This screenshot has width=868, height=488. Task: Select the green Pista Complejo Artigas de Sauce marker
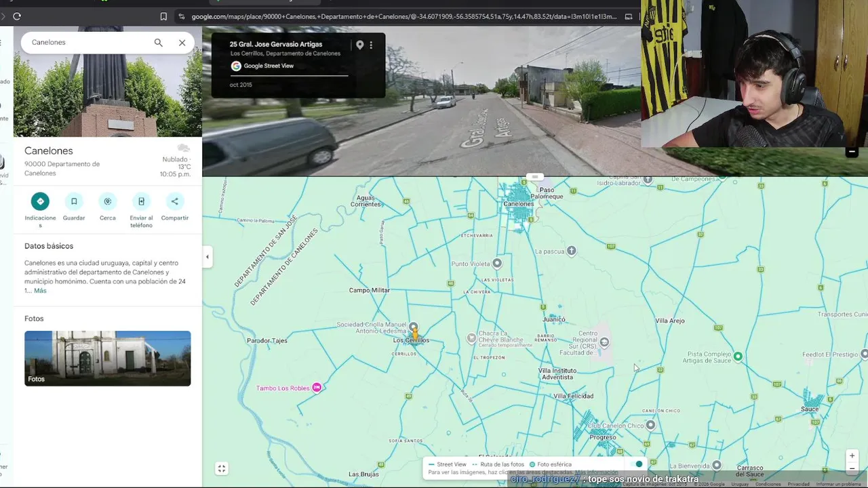coord(738,357)
